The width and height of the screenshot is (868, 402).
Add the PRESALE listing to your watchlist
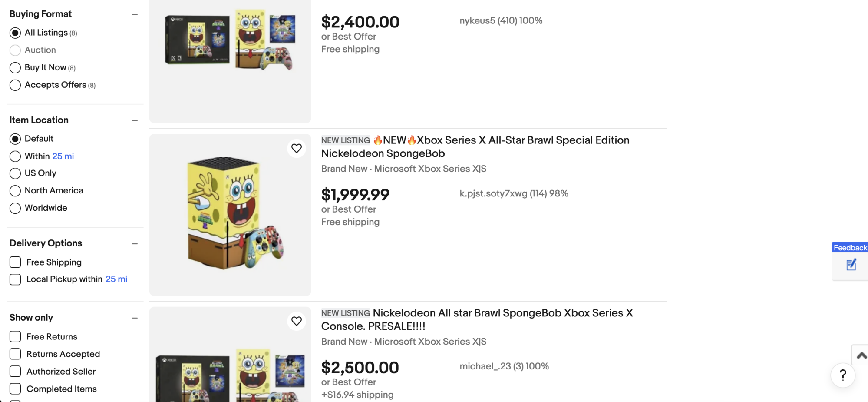(297, 321)
